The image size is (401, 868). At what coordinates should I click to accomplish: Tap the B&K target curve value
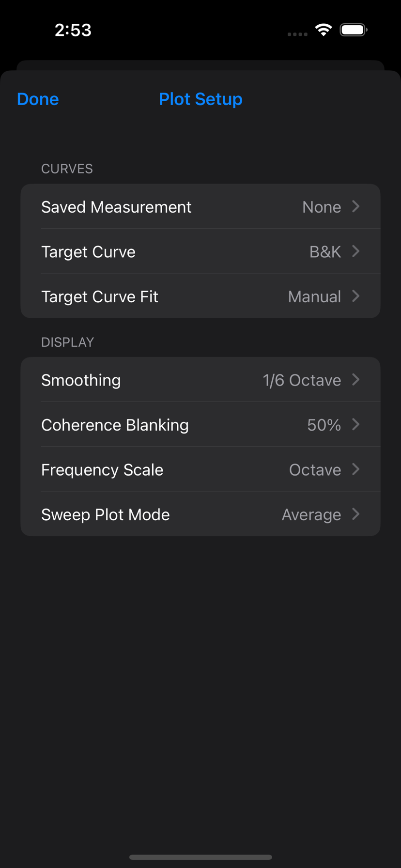(325, 252)
